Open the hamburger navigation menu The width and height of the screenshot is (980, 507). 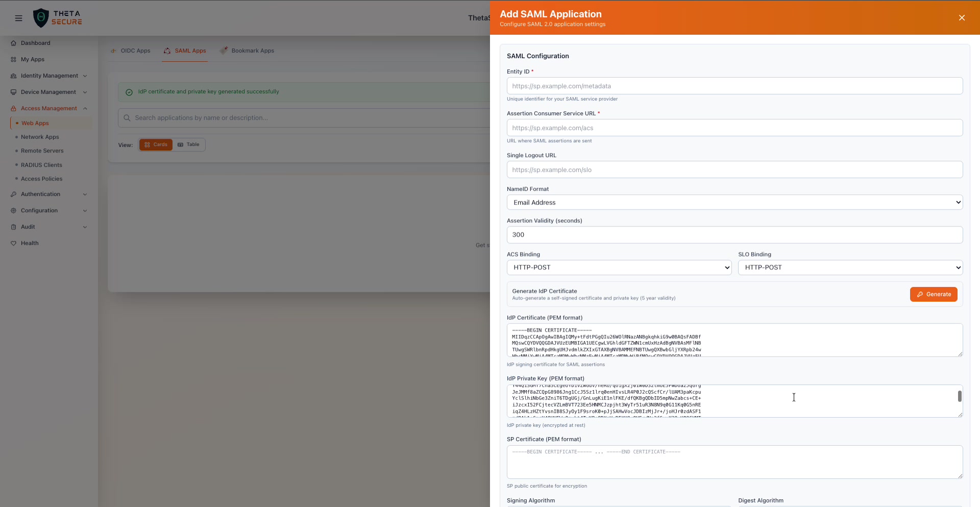click(18, 18)
